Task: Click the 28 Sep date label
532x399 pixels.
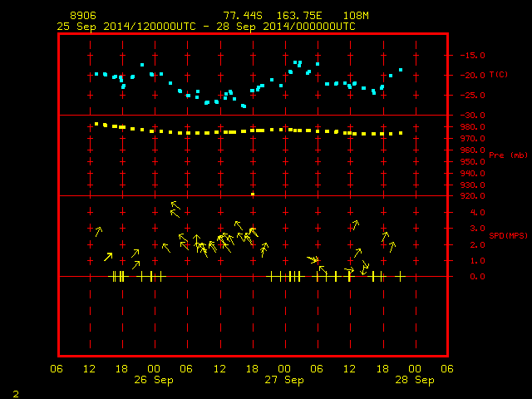Action: 415,380
